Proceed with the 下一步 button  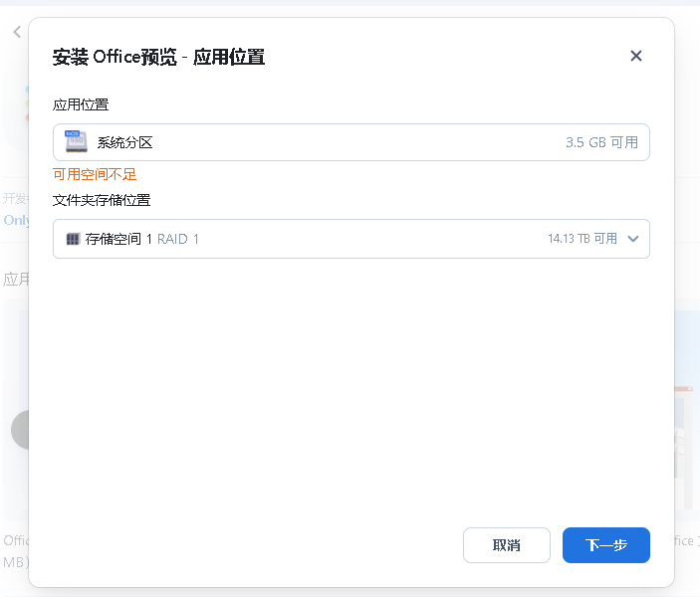[605, 545]
